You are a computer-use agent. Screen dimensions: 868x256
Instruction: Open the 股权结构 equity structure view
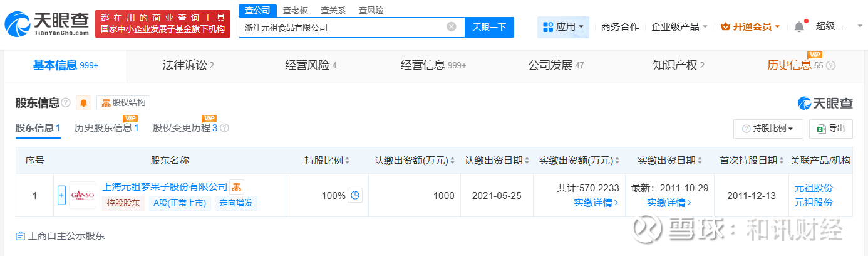click(x=123, y=103)
